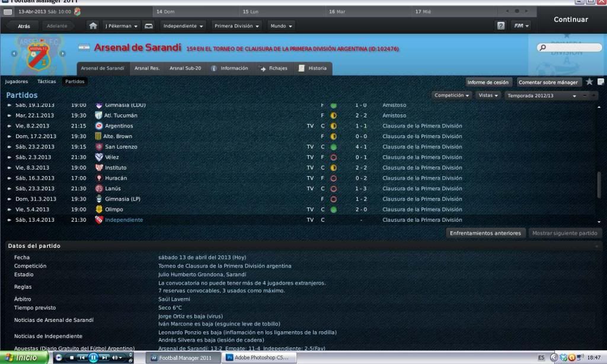
Task: Skip to previous track in taskbar media player
Action: pyautogui.click(x=82, y=358)
